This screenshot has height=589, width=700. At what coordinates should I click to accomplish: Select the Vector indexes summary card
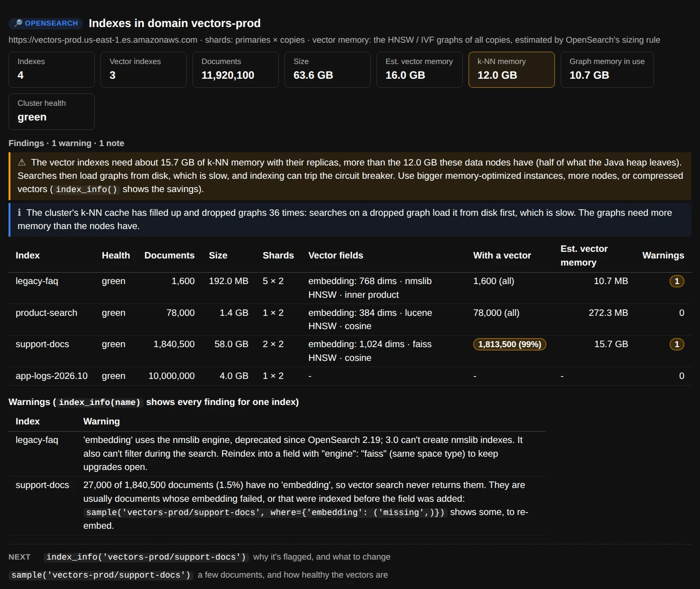144,70
